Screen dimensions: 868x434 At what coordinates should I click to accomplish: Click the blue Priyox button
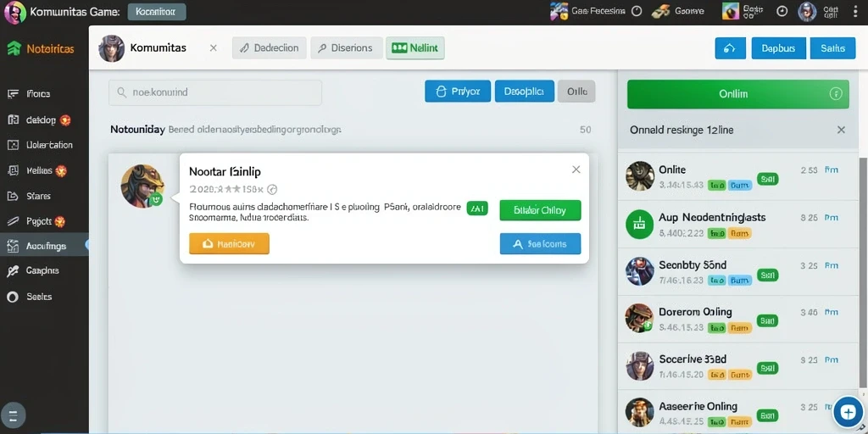pyautogui.click(x=458, y=92)
